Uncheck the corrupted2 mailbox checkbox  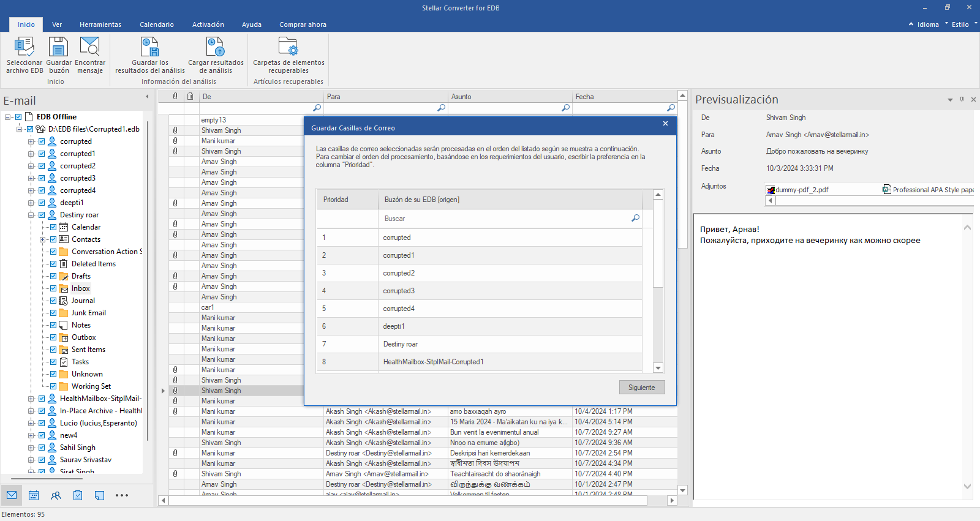(x=42, y=166)
